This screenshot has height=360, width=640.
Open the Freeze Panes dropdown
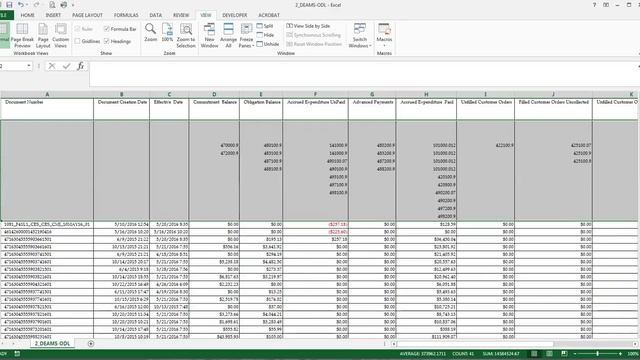tap(246, 36)
